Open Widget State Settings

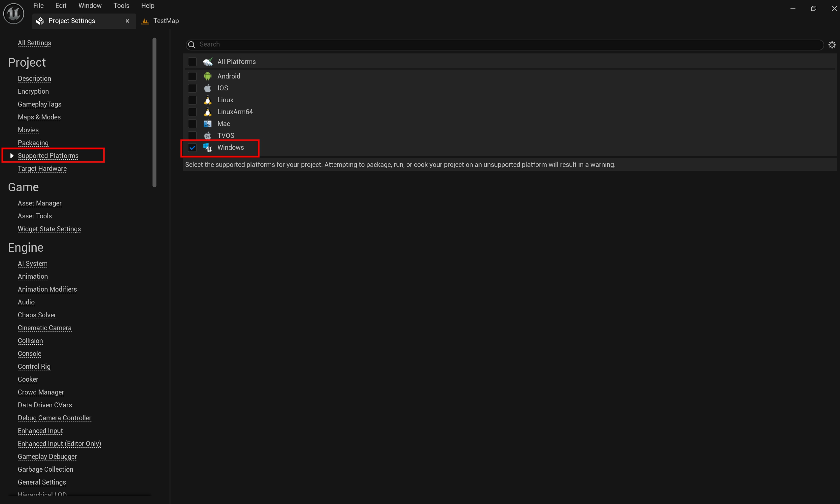coord(50,229)
